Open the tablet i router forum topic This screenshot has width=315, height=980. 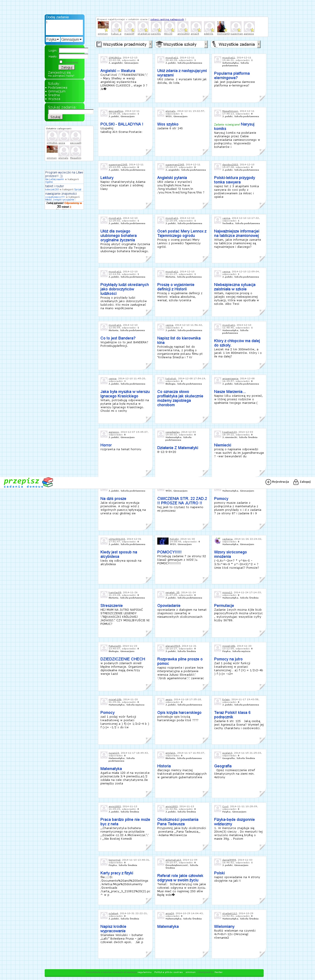coord(54,186)
